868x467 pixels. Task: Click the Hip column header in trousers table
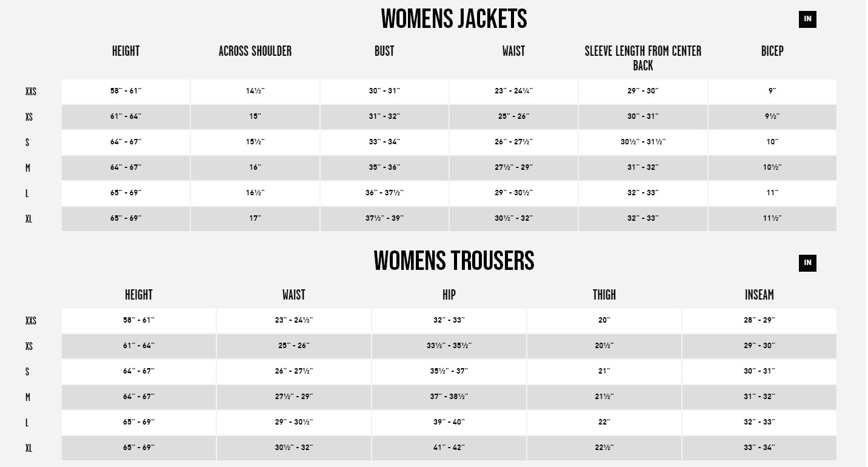[449, 295]
